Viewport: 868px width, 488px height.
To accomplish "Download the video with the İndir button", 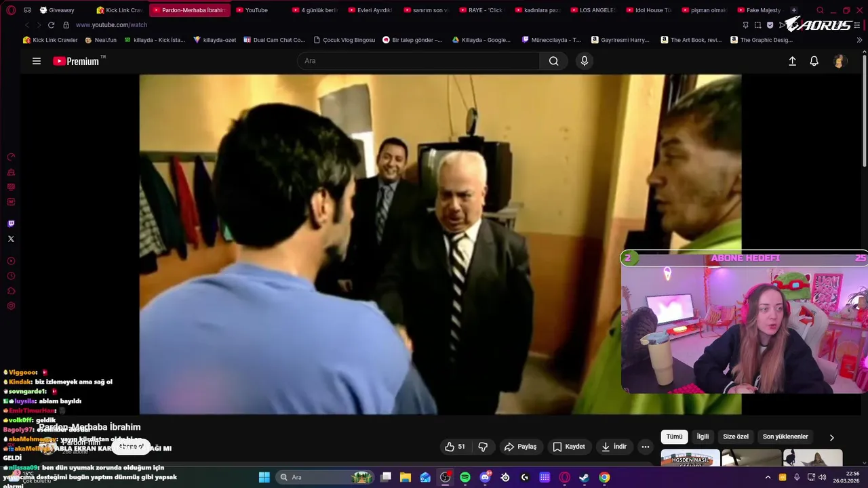I will (614, 447).
